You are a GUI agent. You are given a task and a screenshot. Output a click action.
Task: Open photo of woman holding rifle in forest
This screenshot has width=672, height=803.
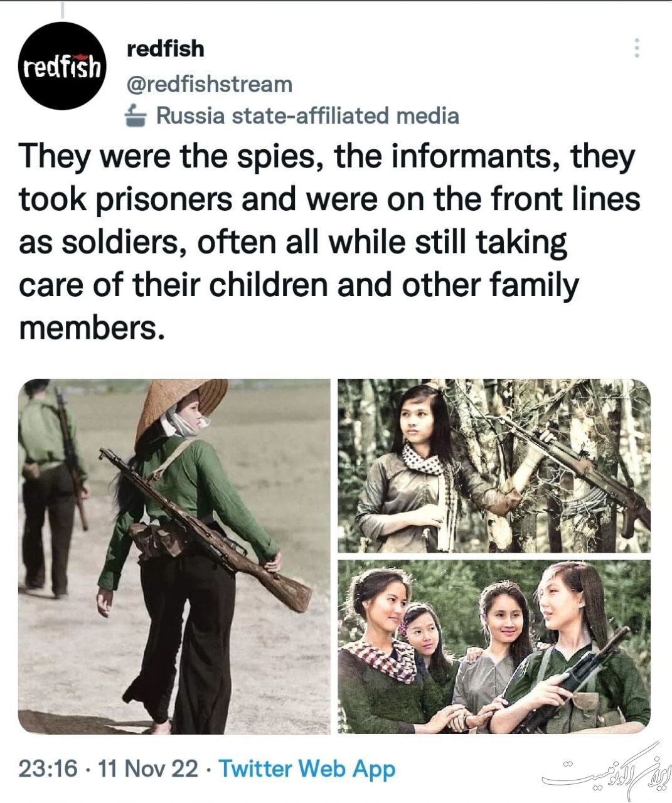click(494, 465)
